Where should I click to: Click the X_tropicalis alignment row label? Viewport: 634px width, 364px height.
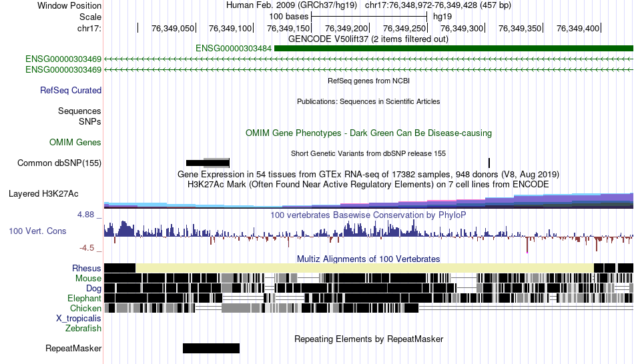pyautogui.click(x=79, y=319)
